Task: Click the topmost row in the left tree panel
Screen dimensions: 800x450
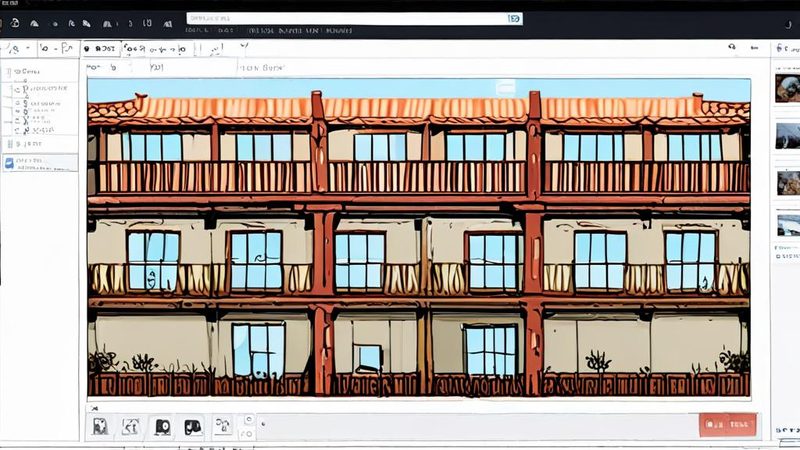Action: point(27,72)
